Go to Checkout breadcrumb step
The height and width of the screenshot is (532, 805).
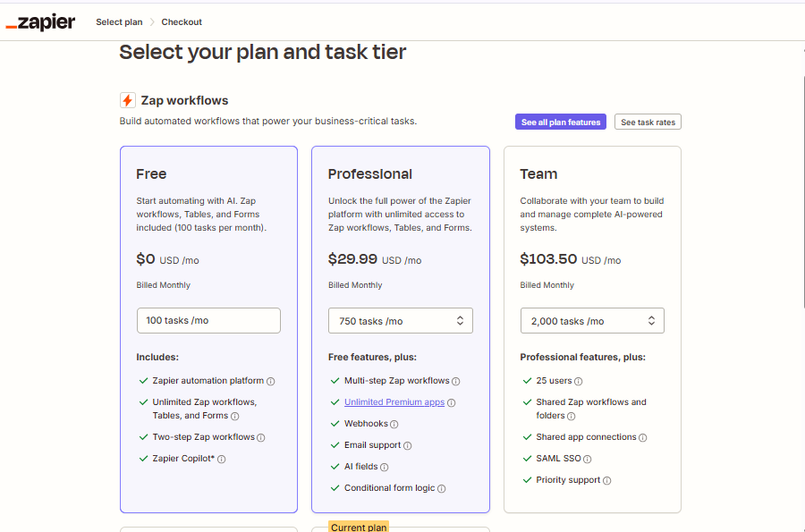(x=182, y=22)
